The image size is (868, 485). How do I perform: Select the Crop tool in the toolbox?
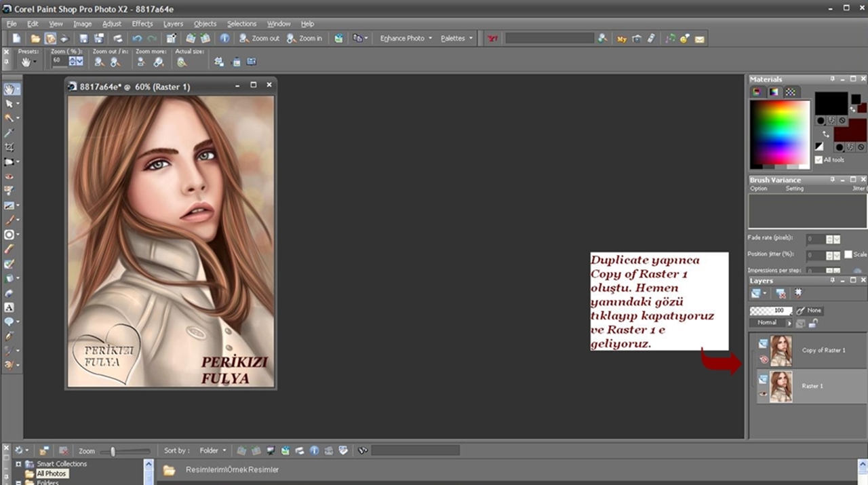click(x=9, y=147)
